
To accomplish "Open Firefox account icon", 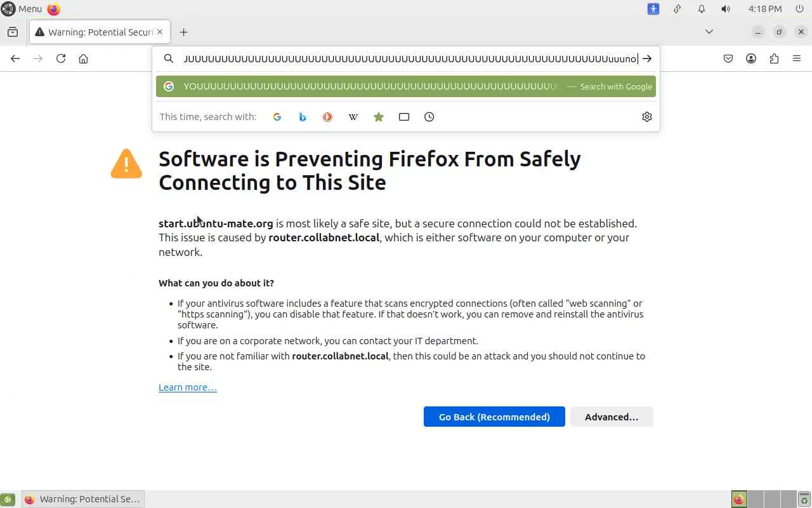I will [751, 58].
